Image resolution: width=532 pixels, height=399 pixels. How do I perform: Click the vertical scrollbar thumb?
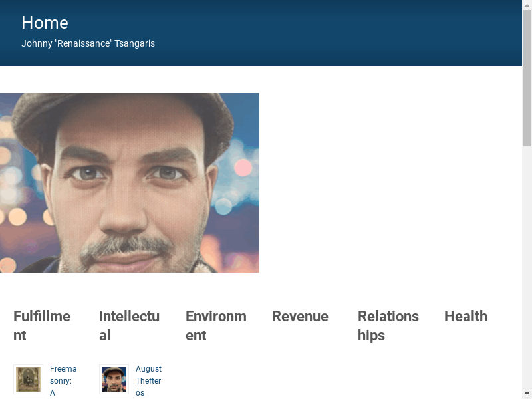(x=527, y=80)
